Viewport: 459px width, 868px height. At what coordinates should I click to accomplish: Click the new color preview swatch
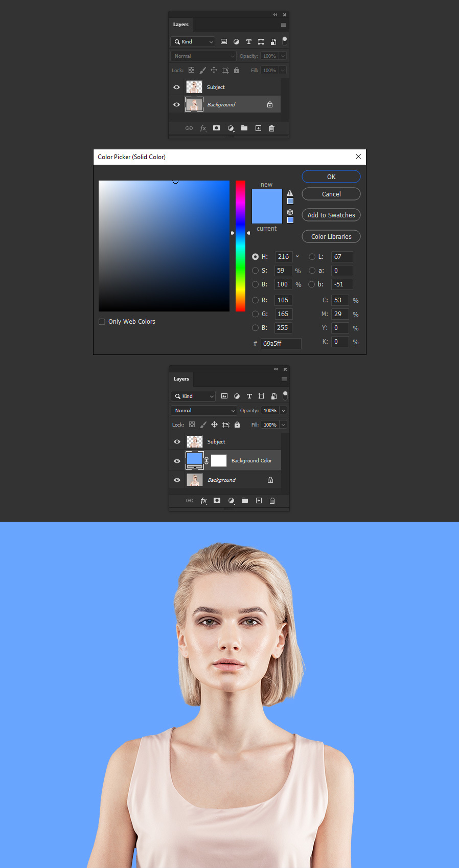pyautogui.click(x=267, y=198)
